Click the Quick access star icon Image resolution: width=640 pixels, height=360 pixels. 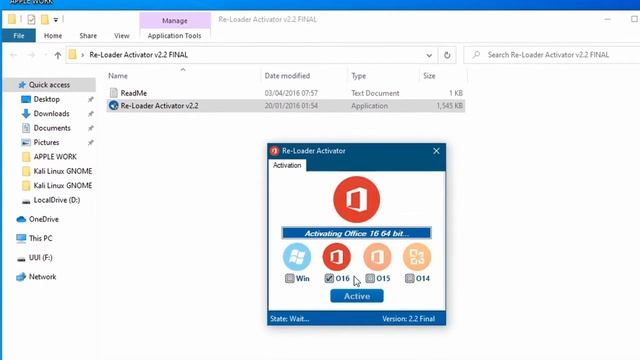pyautogui.click(x=22, y=85)
